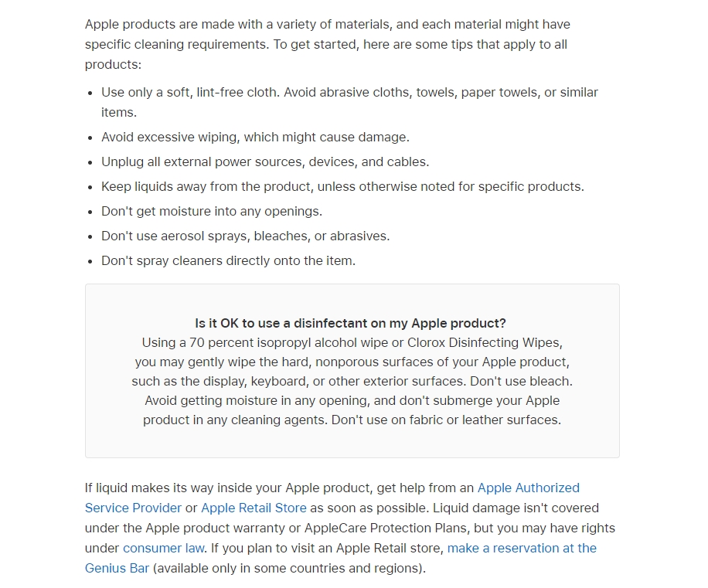Click the 'Unplug all external power sources' tip
The height and width of the screenshot is (588, 708).
click(264, 162)
